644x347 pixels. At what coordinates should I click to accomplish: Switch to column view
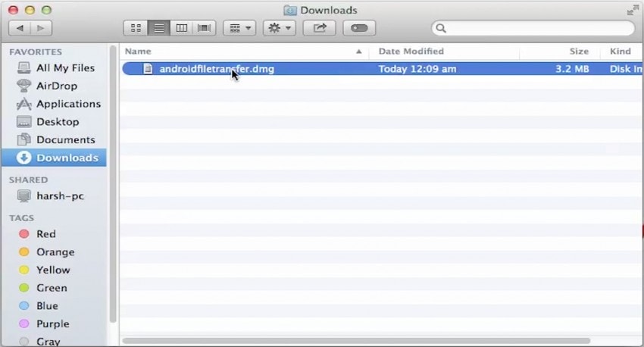181,28
